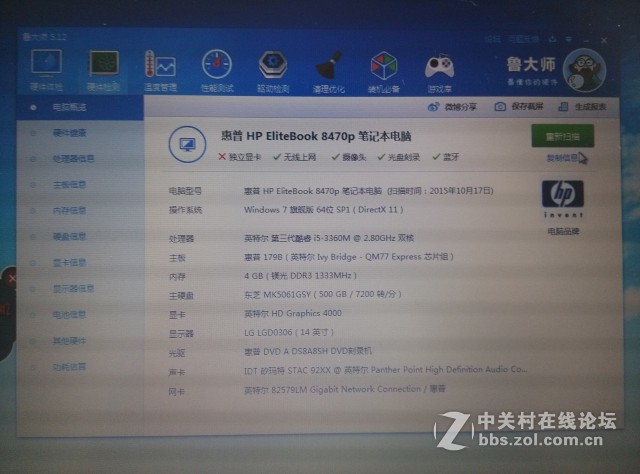640x474 pixels.
Task: Click the 生成报表 text label
Action: click(x=590, y=107)
